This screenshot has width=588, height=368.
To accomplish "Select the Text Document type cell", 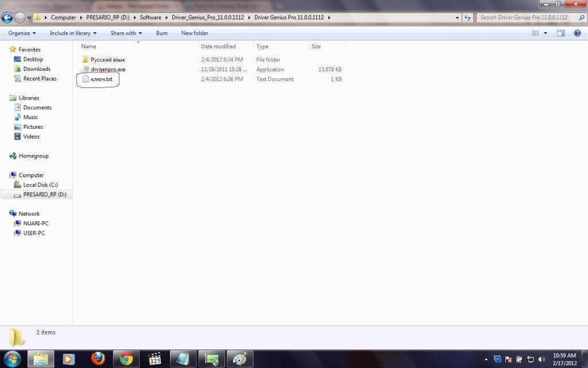I will click(275, 79).
